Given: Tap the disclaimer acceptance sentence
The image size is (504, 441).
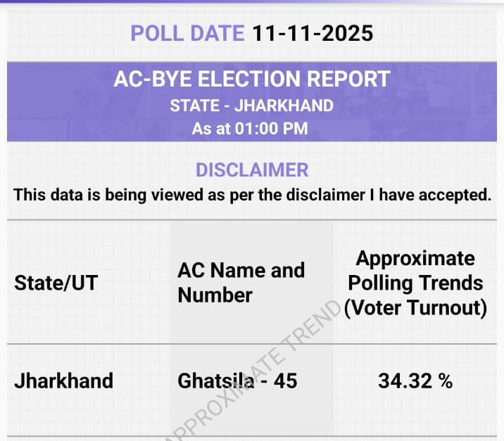Looking at the screenshot, I should [251, 195].
